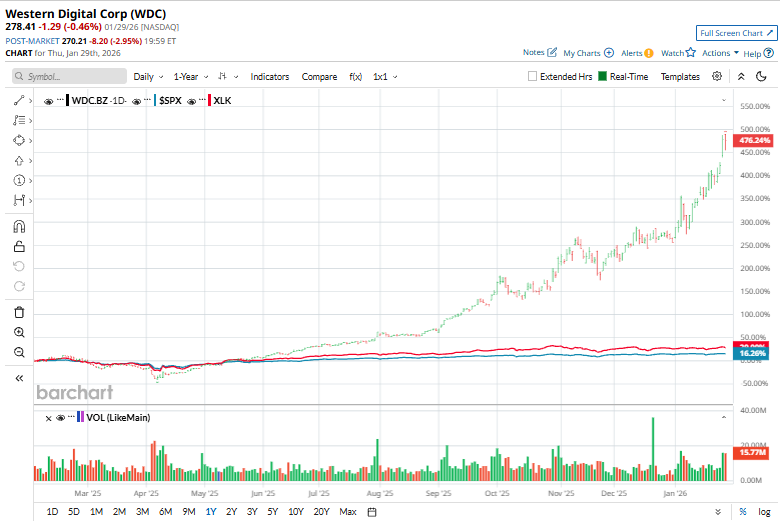Open the calendar date range picker
The height and width of the screenshot is (526, 780).
tap(372, 512)
